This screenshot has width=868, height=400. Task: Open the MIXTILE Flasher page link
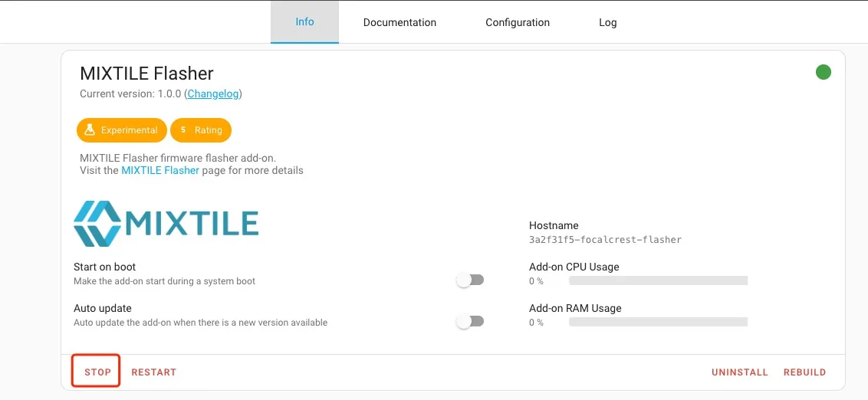click(x=160, y=170)
